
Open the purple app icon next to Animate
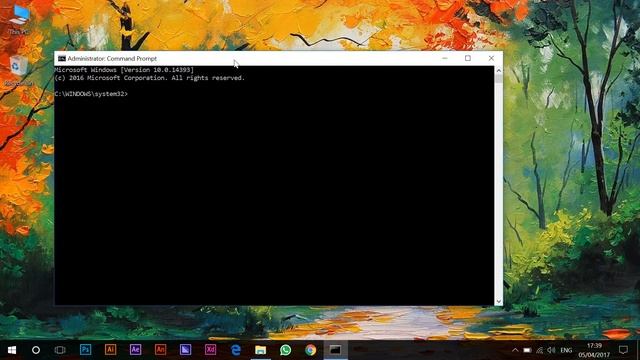[x=185, y=350]
